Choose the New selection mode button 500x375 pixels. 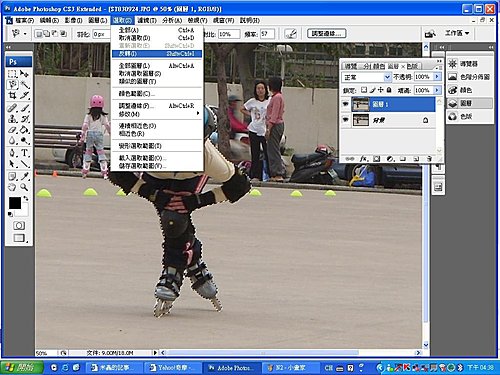click(39, 34)
